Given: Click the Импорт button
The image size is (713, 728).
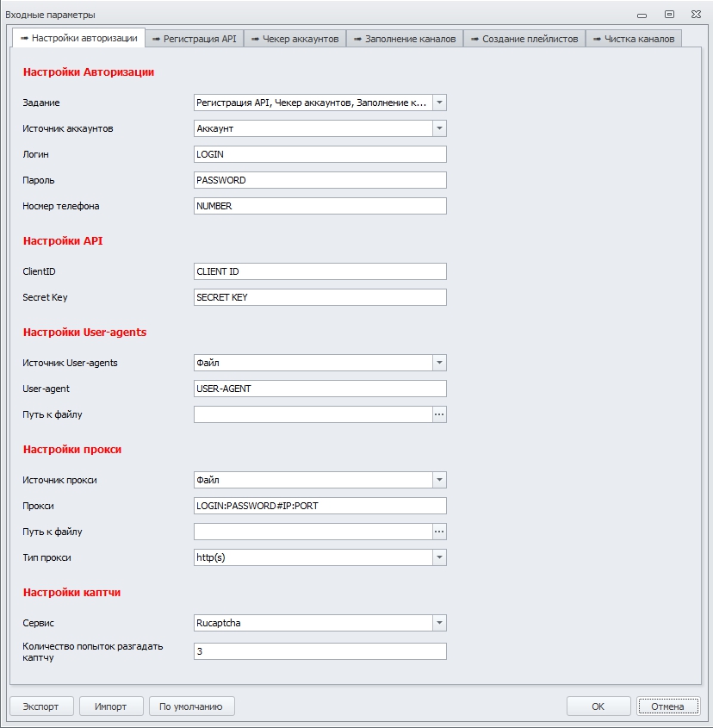Looking at the screenshot, I should (111, 706).
